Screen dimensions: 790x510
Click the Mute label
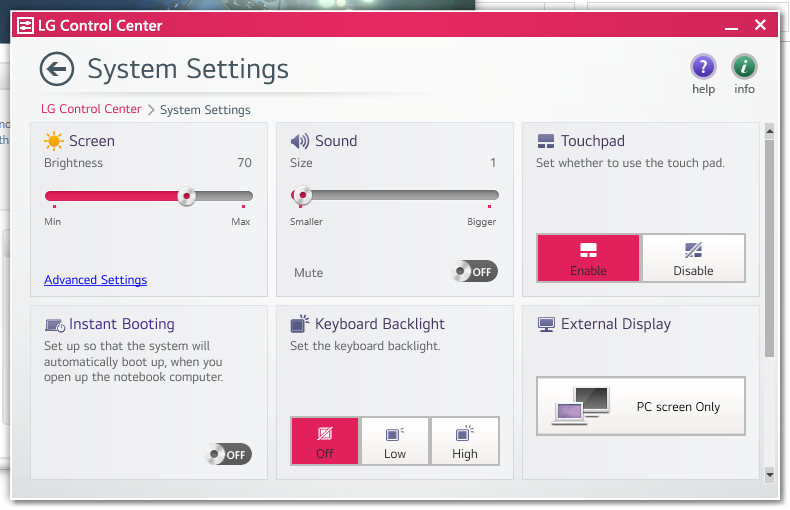pos(308,273)
